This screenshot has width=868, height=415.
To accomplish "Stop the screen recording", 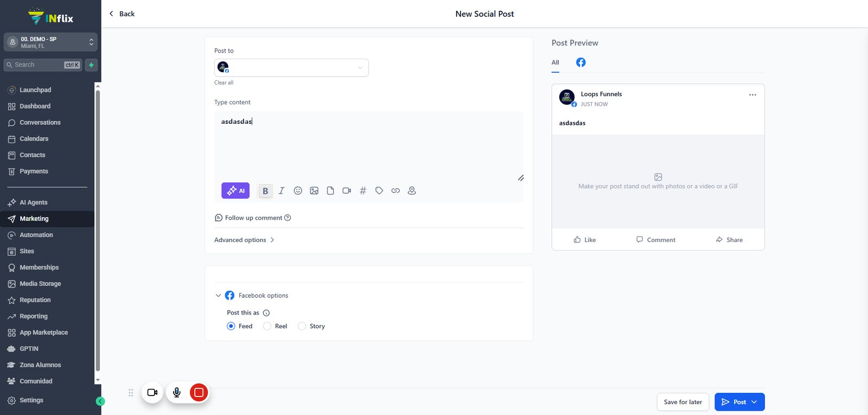I will 199,392.
